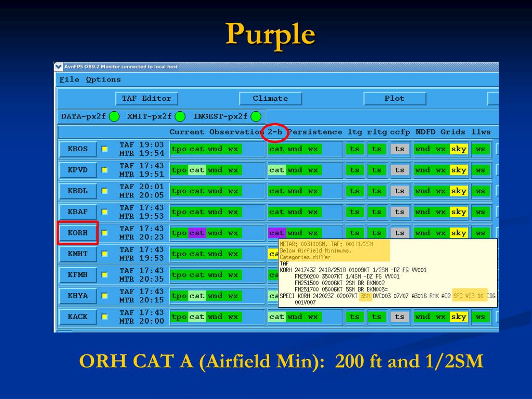Viewport: 532px width, 399px height.
Task: Select the KACK station button
Action: tap(78, 317)
